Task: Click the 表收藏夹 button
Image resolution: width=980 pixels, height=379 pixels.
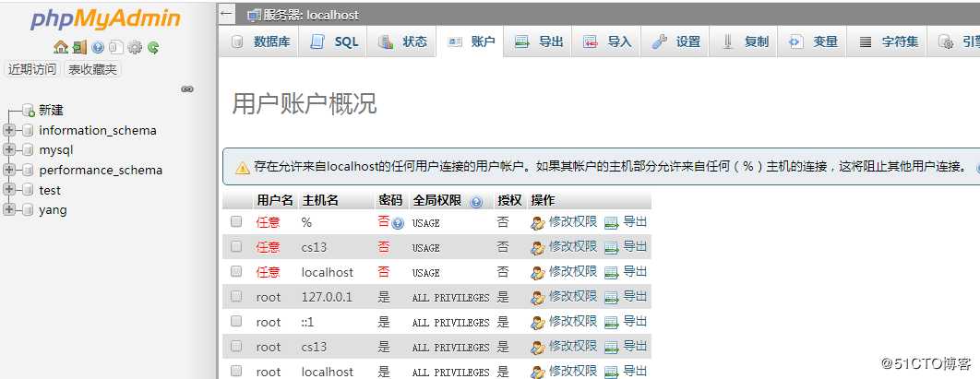Action: (x=92, y=70)
